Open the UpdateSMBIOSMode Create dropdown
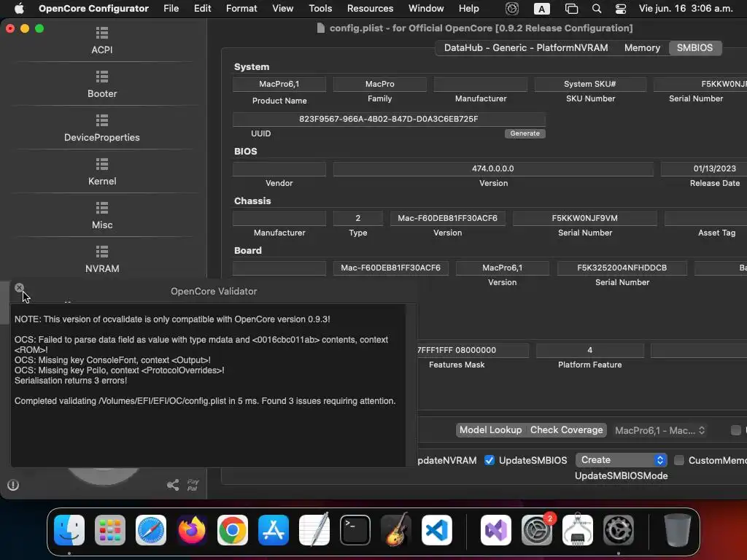747x560 pixels. 622,460
